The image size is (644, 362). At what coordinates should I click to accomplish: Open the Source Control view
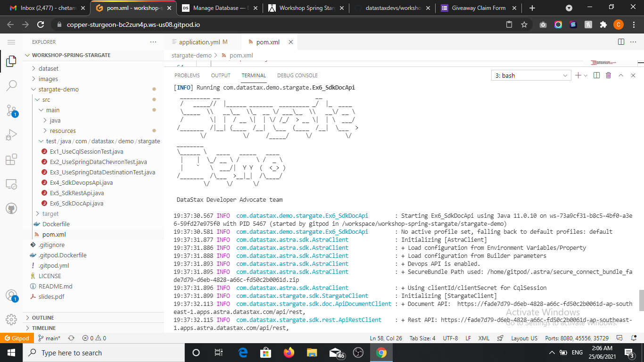11,110
